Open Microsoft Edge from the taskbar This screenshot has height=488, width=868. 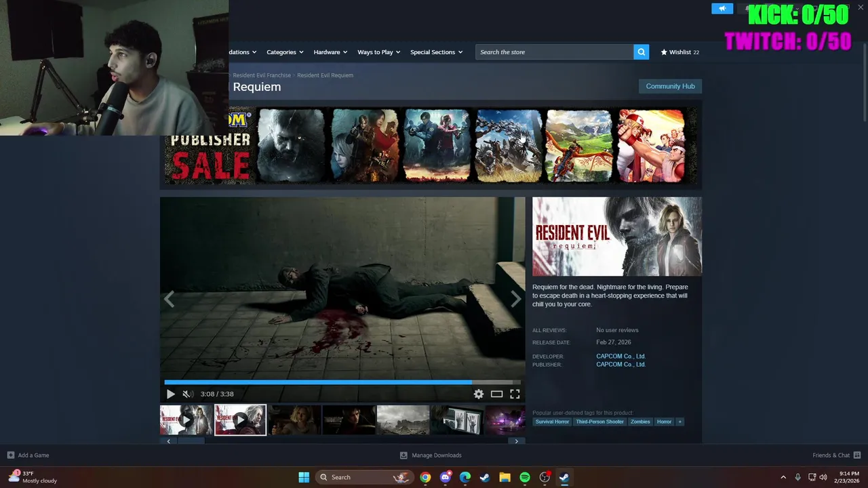click(x=465, y=477)
